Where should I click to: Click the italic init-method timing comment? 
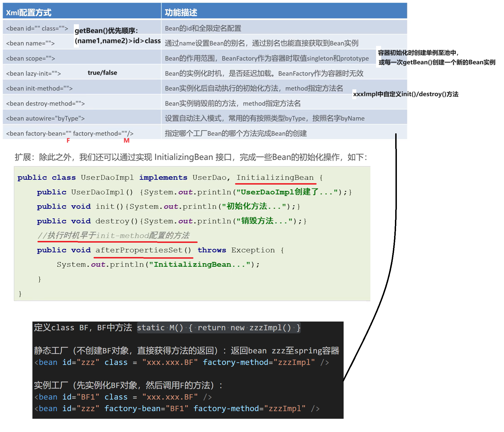[x=113, y=235]
